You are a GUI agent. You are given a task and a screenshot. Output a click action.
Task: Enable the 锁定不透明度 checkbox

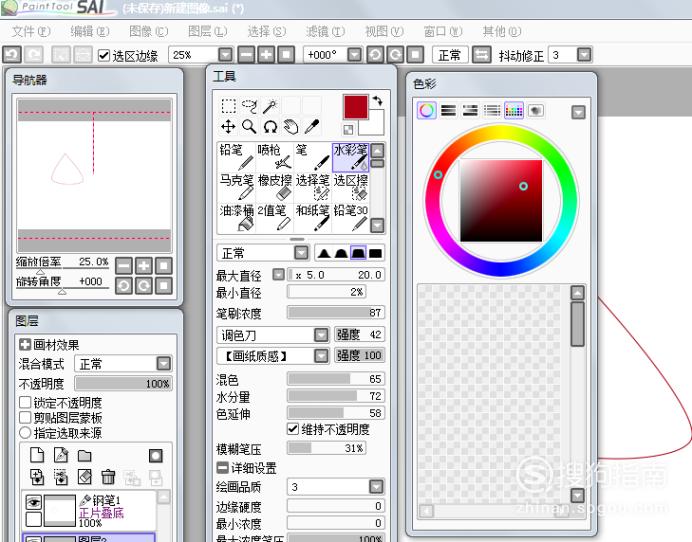click(x=25, y=402)
